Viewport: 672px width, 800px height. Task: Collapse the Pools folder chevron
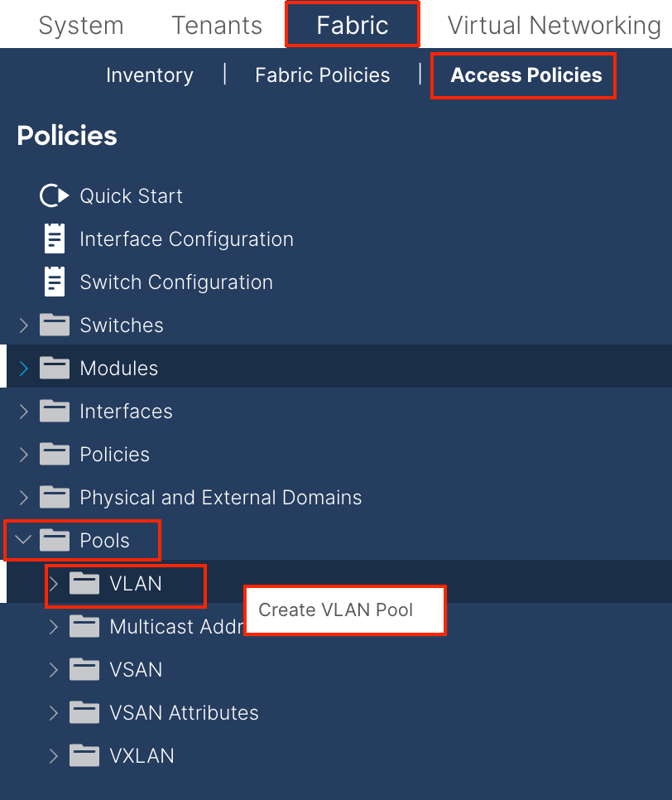pyautogui.click(x=23, y=539)
